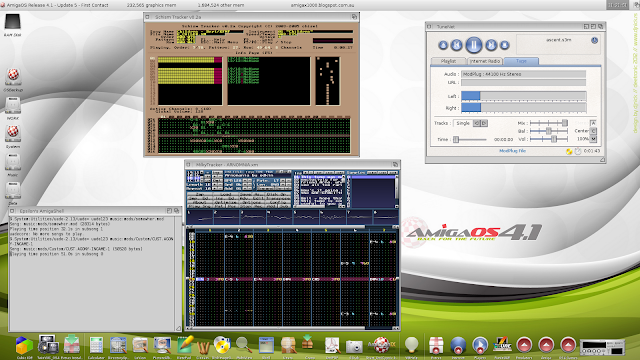Launch Cubic IDE from the dock
The height and width of the screenshot is (360, 640).
pyautogui.click(x=24, y=345)
